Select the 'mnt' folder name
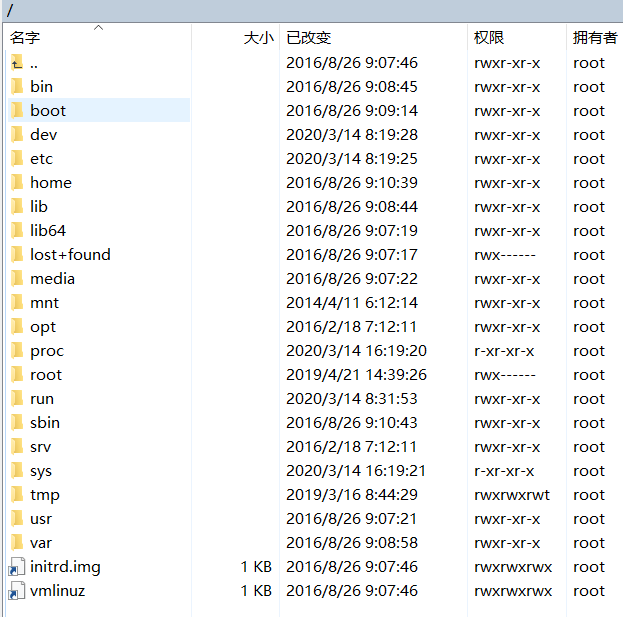The image size is (623, 617). tap(44, 303)
